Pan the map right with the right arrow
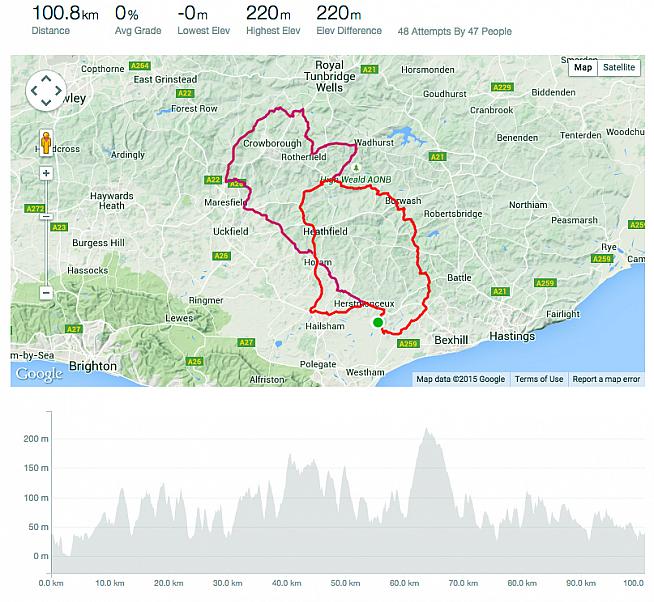The width and height of the screenshot is (654, 602). click(x=59, y=92)
